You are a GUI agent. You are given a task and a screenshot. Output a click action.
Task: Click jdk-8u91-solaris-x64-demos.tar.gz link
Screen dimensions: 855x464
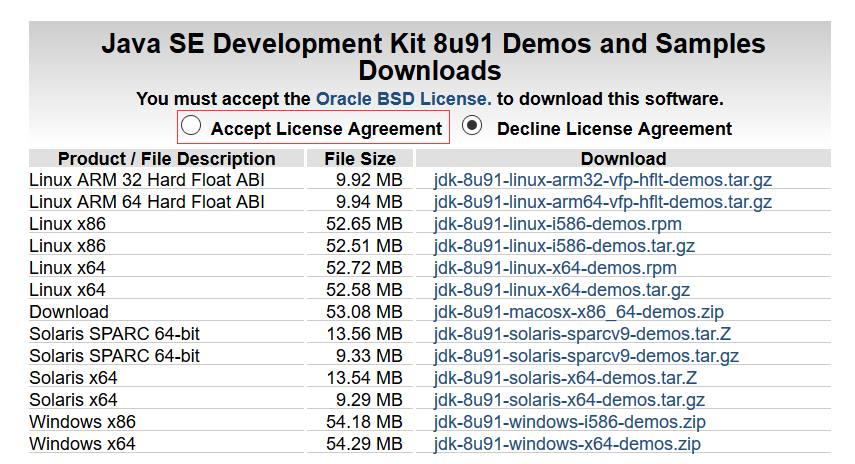pos(571,400)
